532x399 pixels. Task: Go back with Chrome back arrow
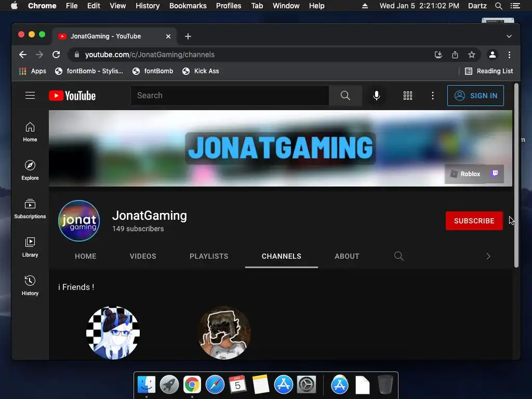[23, 55]
